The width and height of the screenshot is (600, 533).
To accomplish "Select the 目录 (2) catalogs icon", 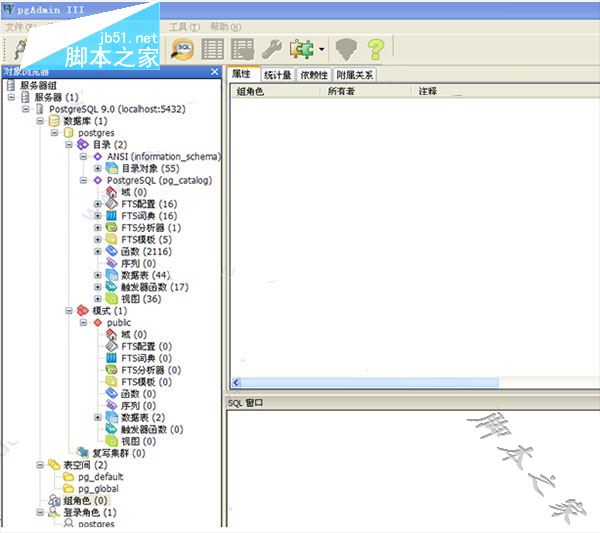I will click(83, 145).
